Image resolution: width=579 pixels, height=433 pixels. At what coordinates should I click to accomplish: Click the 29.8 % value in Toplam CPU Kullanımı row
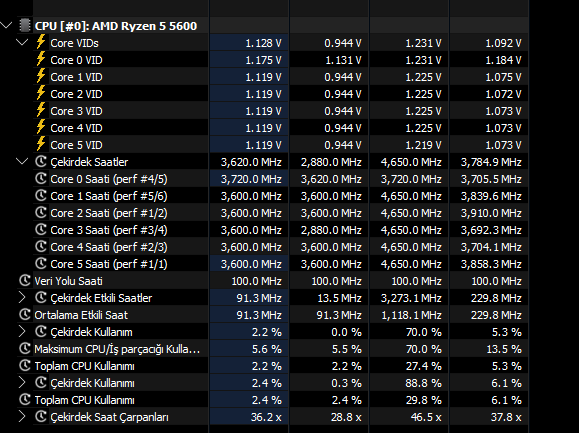(424, 400)
